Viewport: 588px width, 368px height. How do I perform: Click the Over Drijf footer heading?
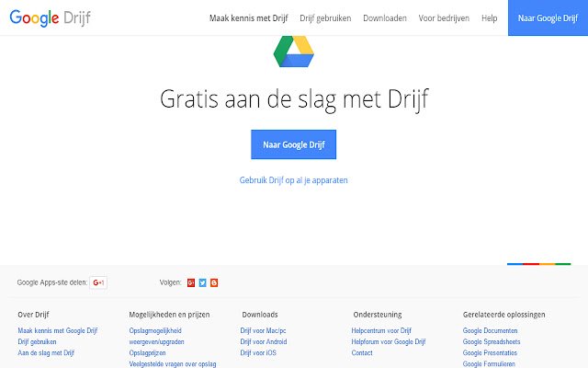33,315
